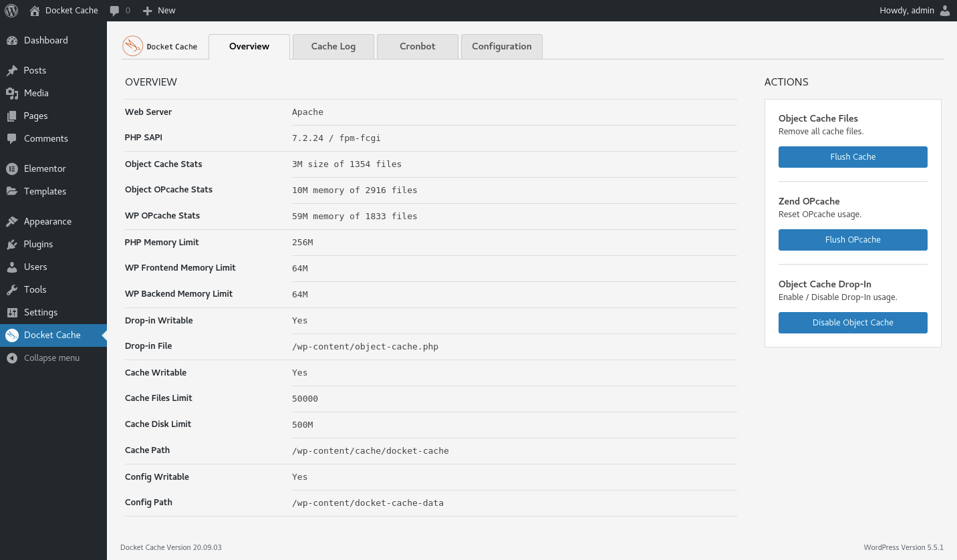957x560 pixels.
Task: Click the Docket Cache logo beside the tabs
Action: 132,46
